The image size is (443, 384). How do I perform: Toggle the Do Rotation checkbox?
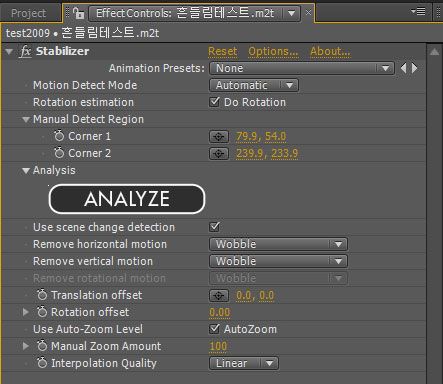pos(215,102)
